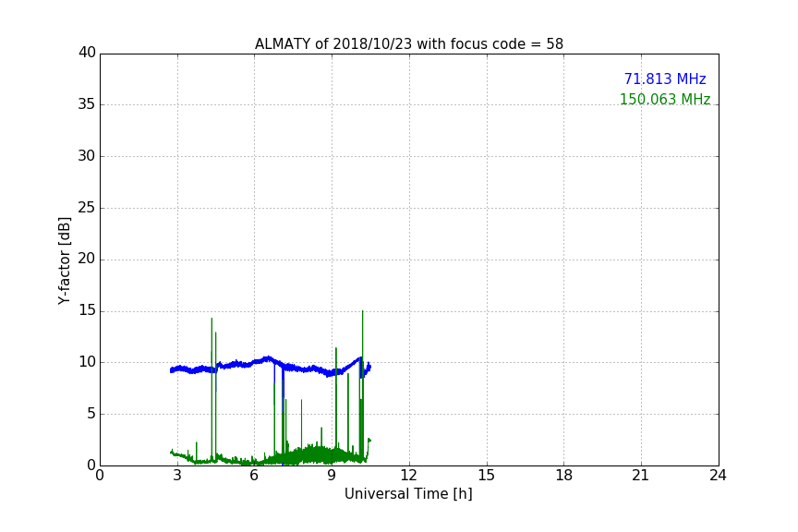Select the green 150.063 MHz legend label
Screen dimensions: 798x532
tap(665, 99)
